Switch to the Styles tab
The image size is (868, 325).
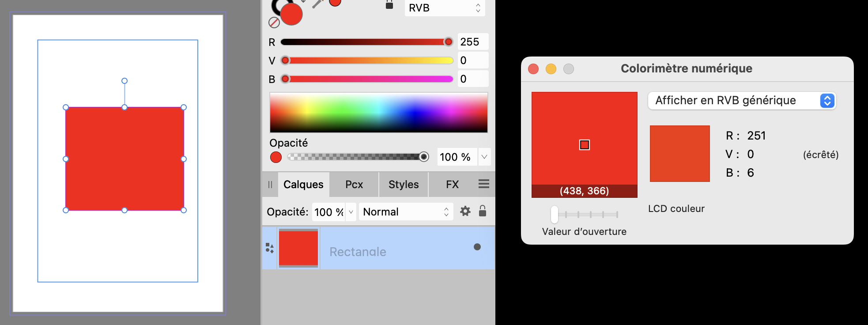click(x=403, y=185)
